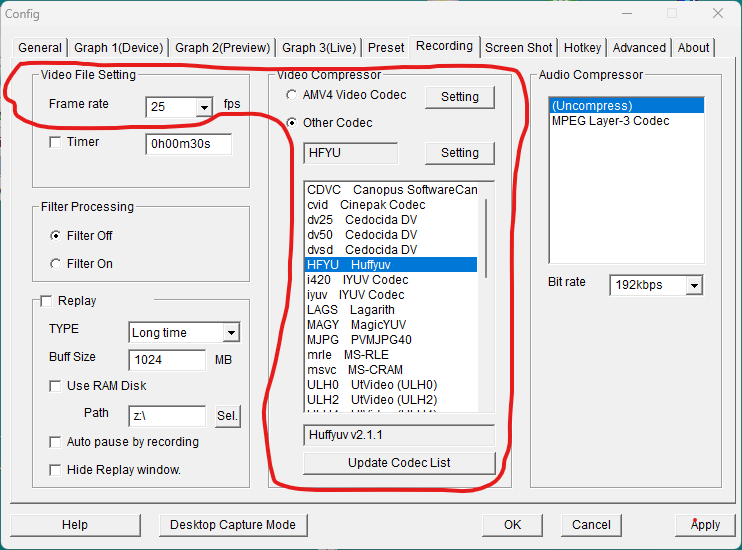Select HFYU Huffyuv codec in list
This screenshot has height=550, width=742.
click(391, 265)
